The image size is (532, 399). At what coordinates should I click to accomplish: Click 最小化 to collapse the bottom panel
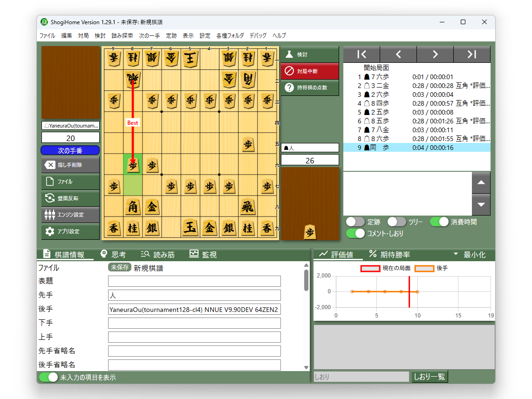pos(470,254)
